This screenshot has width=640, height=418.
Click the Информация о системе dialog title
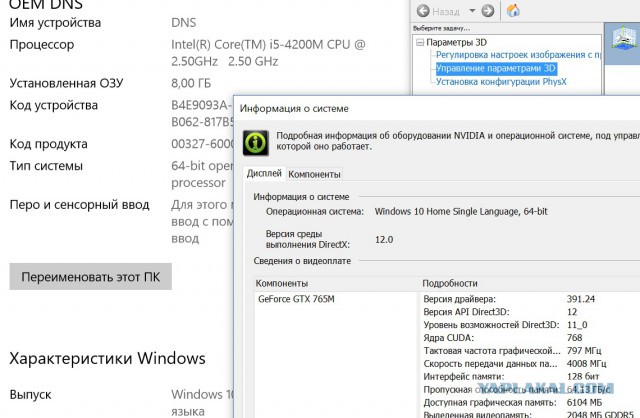coord(294,109)
